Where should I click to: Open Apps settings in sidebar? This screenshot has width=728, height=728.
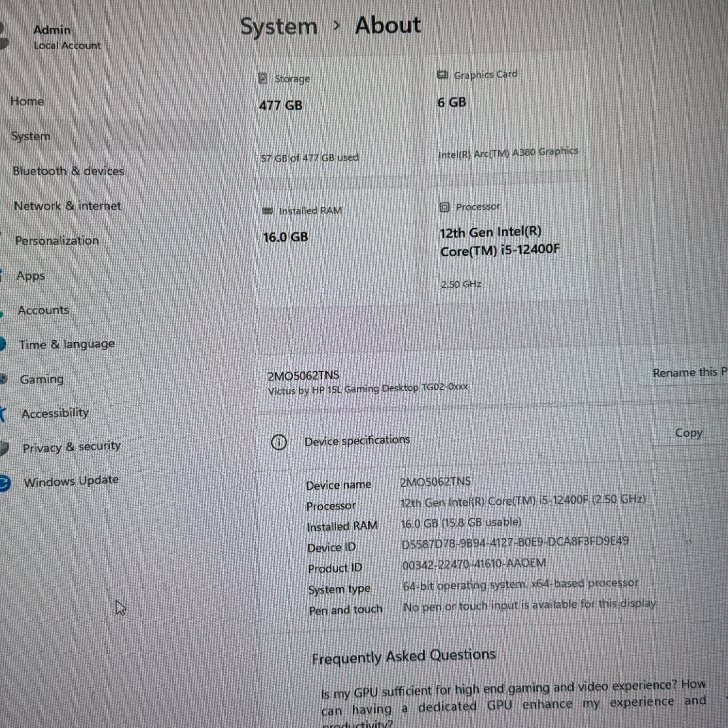[x=31, y=276]
